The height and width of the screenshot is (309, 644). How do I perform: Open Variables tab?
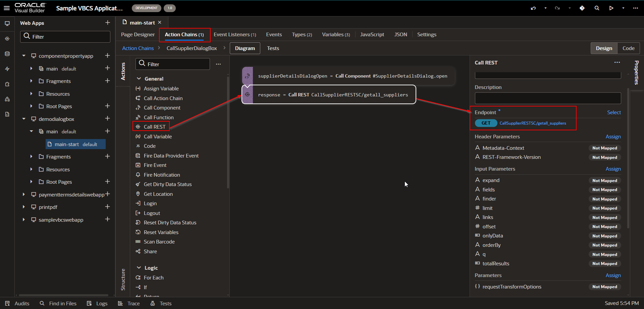point(336,35)
